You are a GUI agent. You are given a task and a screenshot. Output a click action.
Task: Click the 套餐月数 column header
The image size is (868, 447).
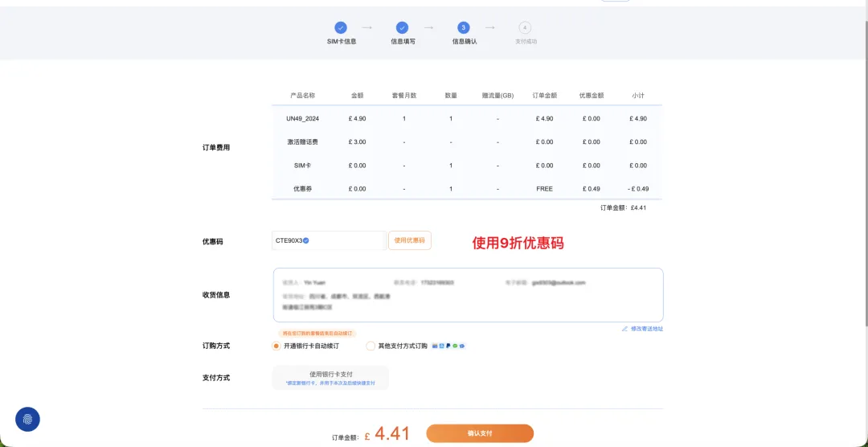pos(404,96)
